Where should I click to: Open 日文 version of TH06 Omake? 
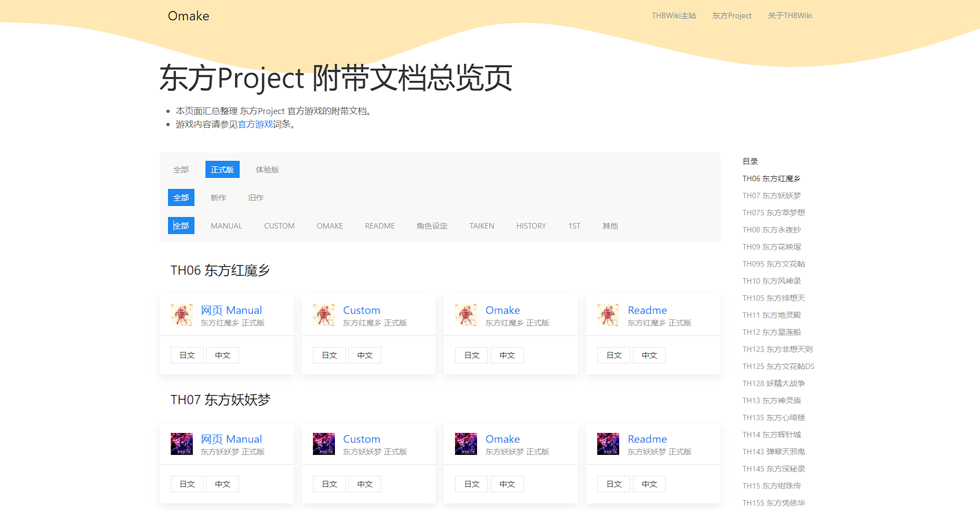pyautogui.click(x=472, y=355)
